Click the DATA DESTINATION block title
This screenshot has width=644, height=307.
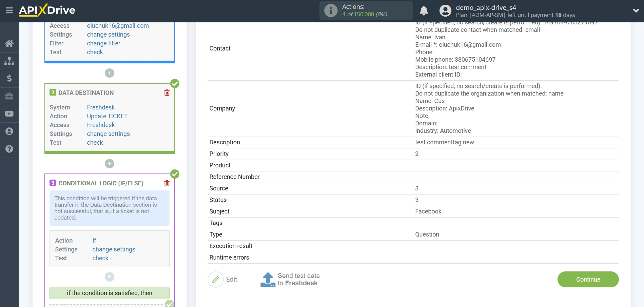pos(86,93)
